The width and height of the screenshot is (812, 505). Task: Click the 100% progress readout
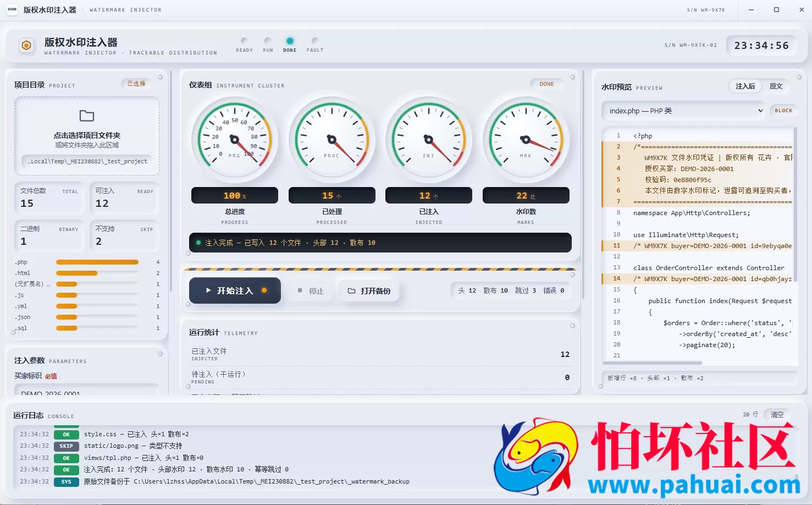click(235, 195)
